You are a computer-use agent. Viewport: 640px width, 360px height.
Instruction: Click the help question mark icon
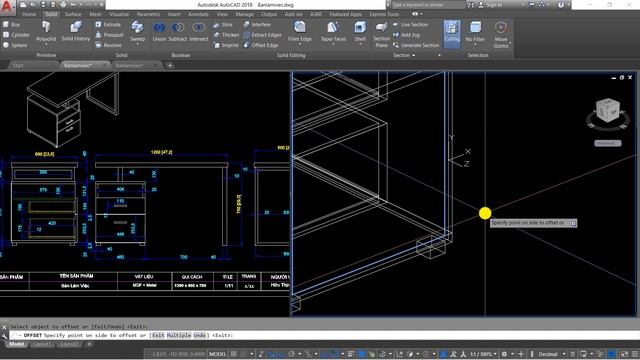[561, 5]
